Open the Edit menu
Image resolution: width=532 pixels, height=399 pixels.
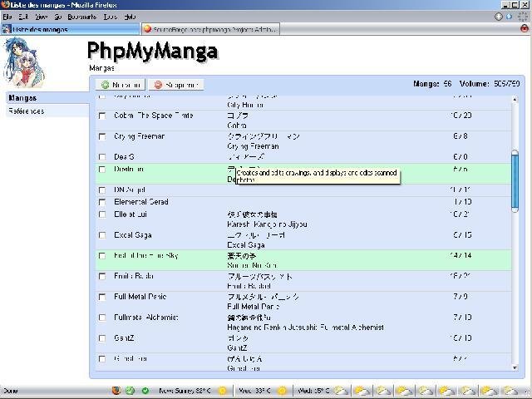23,17
